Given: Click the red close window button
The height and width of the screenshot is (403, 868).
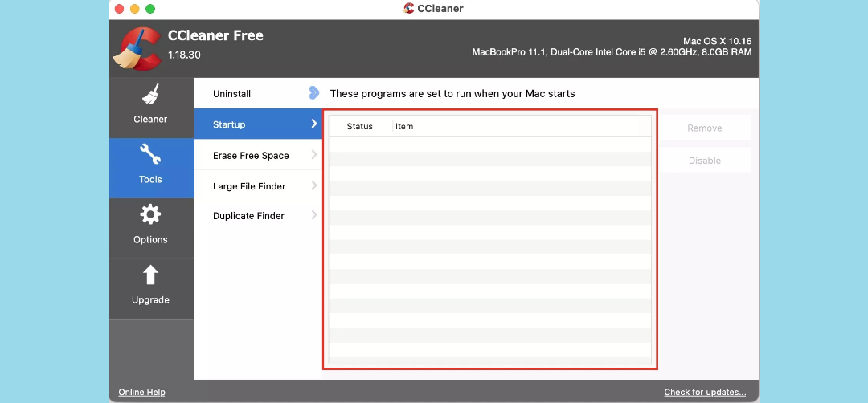Looking at the screenshot, I should click(120, 9).
